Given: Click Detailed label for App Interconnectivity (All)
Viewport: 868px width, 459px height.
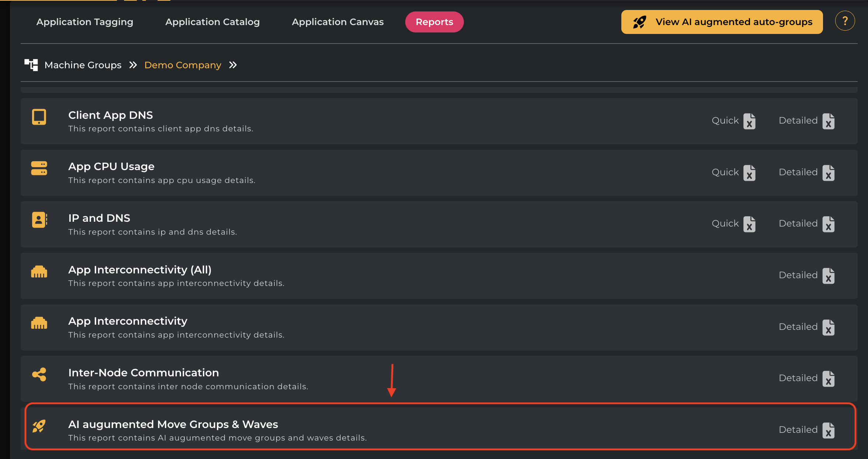Looking at the screenshot, I should [x=798, y=275].
